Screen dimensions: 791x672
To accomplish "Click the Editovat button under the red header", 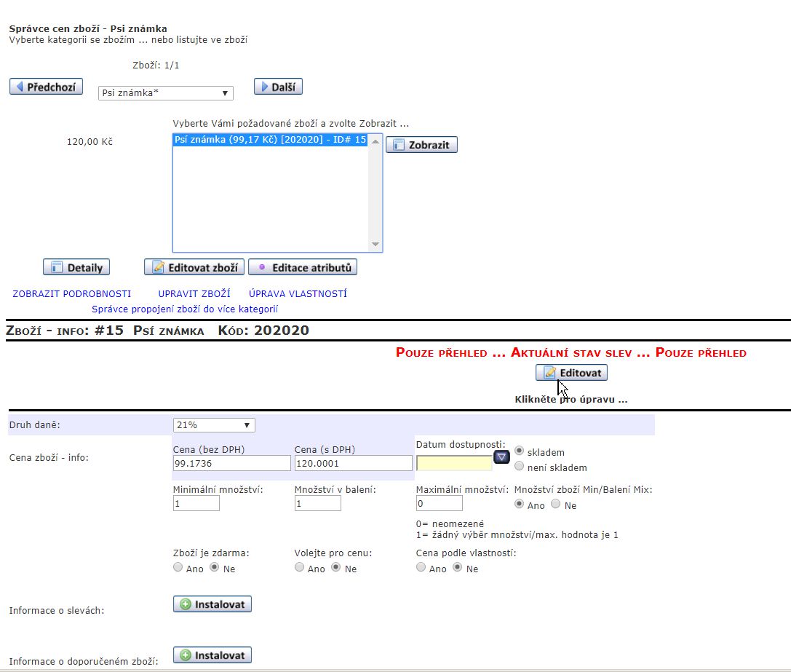I will 571,373.
